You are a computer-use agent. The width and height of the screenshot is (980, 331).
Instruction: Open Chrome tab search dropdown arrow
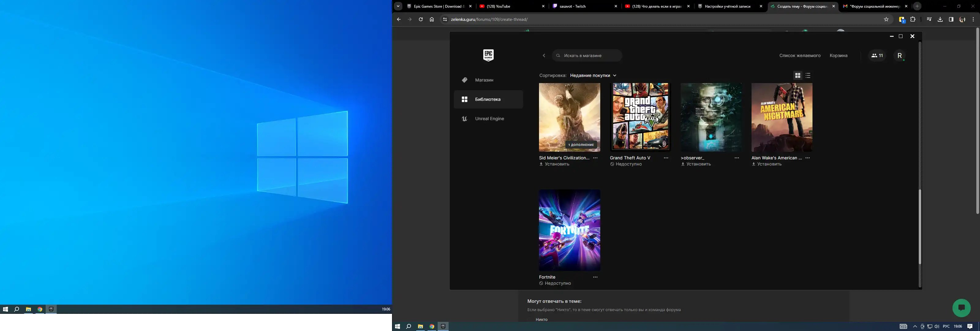pyautogui.click(x=398, y=6)
